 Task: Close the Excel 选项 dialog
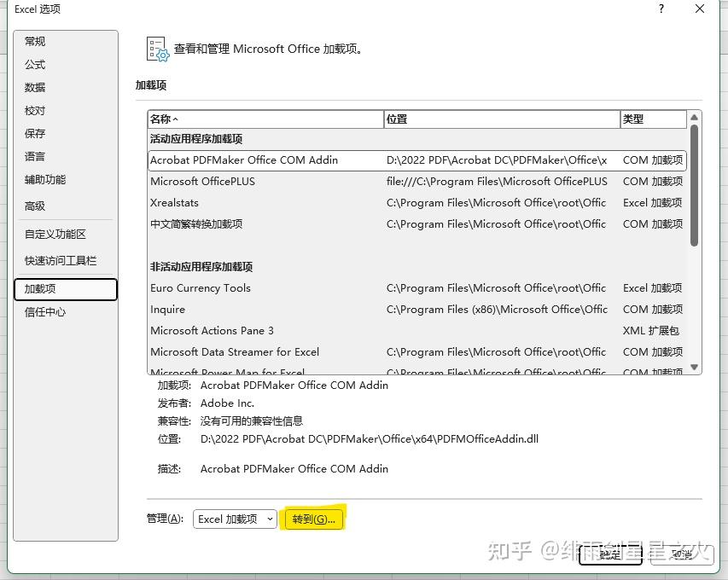700,9
